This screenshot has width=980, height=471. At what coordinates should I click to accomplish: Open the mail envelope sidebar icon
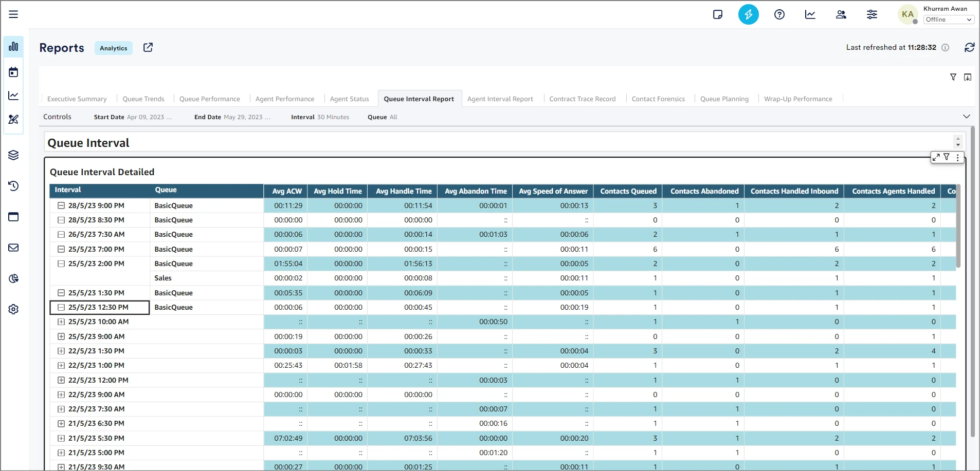(x=13, y=248)
